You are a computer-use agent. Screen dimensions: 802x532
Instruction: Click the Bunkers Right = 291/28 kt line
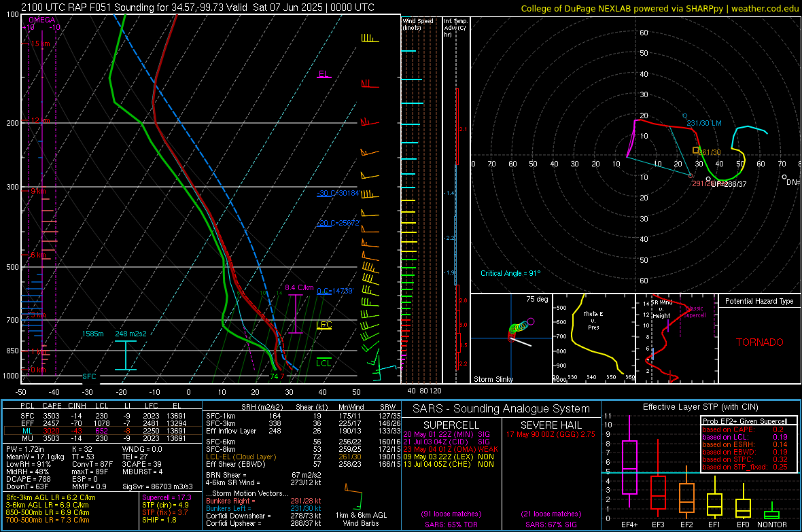264,501
